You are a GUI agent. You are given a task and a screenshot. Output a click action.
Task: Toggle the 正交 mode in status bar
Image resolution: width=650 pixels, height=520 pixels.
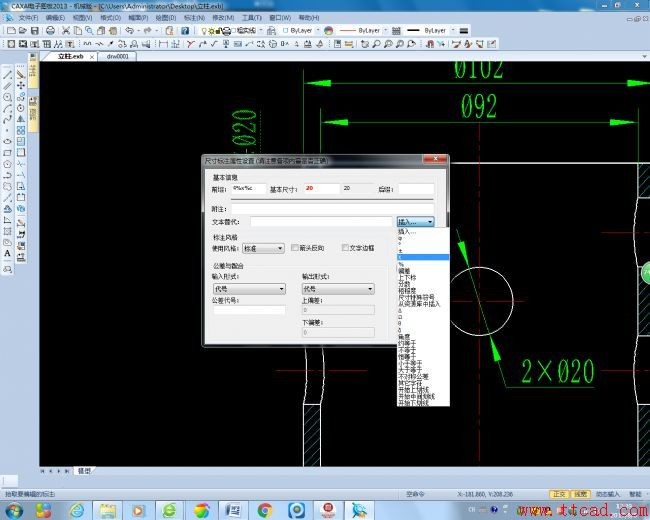pyautogui.click(x=559, y=494)
